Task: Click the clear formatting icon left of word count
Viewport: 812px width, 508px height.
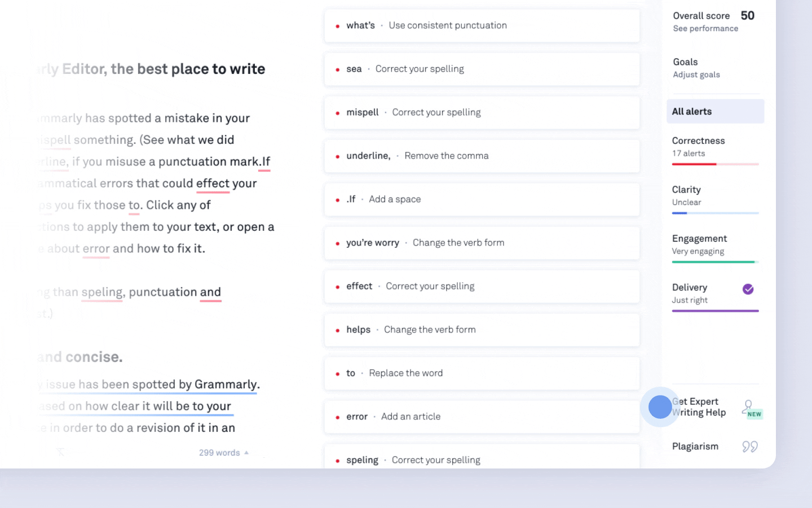Action: click(x=61, y=452)
